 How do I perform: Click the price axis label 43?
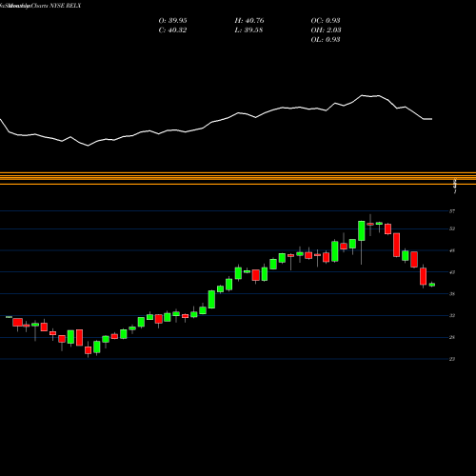coord(452,272)
